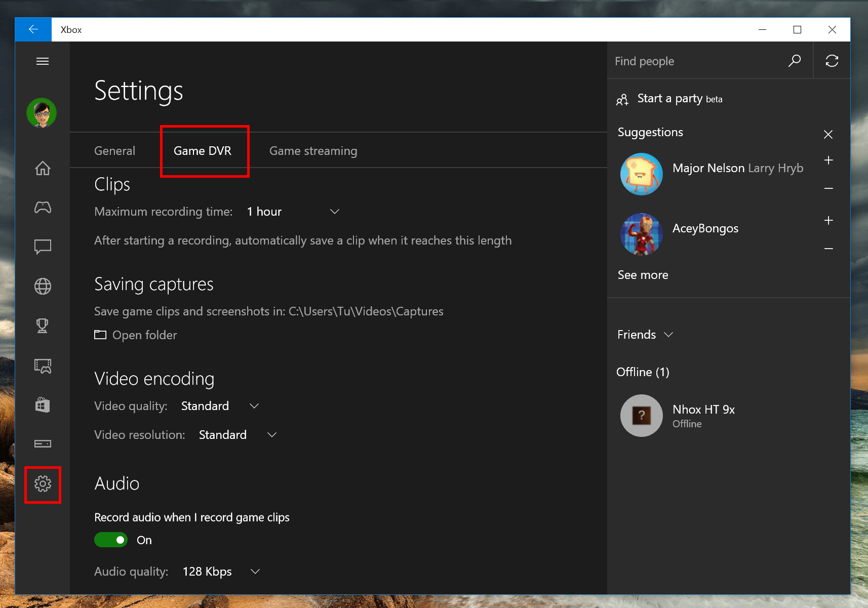Expand the Friends filter dropdown

coord(645,335)
